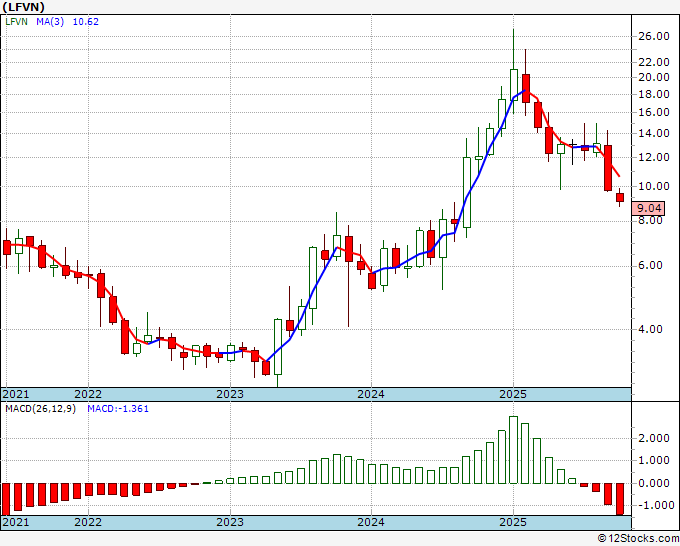Select 2024 on the MACD panel timeline
This screenshot has width=680, height=546.
pyautogui.click(x=371, y=522)
